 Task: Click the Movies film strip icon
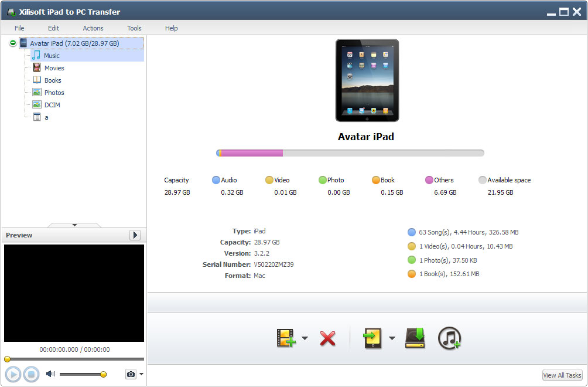coord(37,67)
